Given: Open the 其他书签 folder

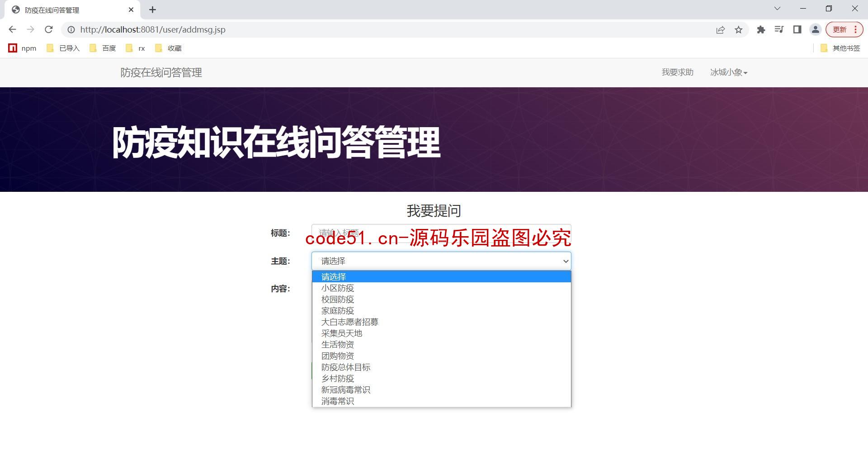Looking at the screenshot, I should point(840,48).
